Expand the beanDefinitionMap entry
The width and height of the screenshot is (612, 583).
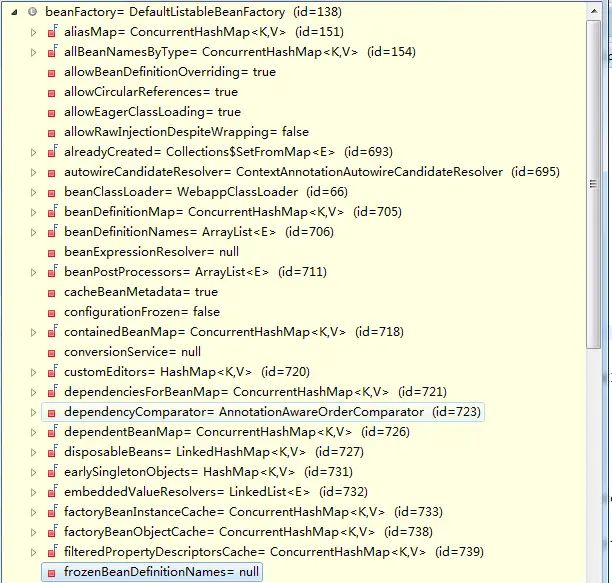(x=34, y=212)
